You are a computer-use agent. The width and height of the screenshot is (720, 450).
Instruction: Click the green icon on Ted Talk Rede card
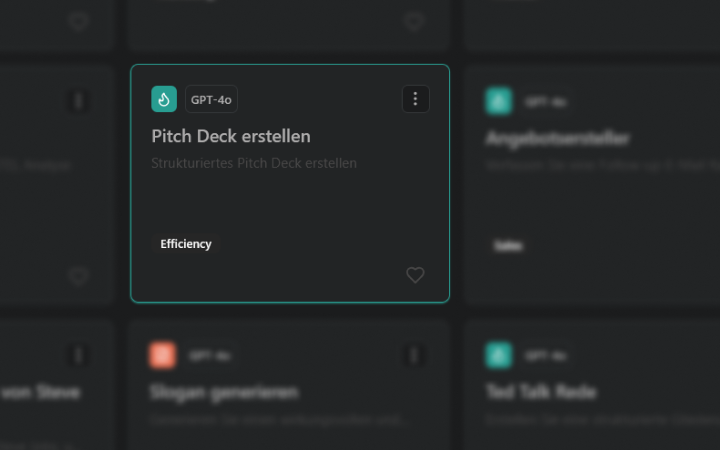point(498,355)
